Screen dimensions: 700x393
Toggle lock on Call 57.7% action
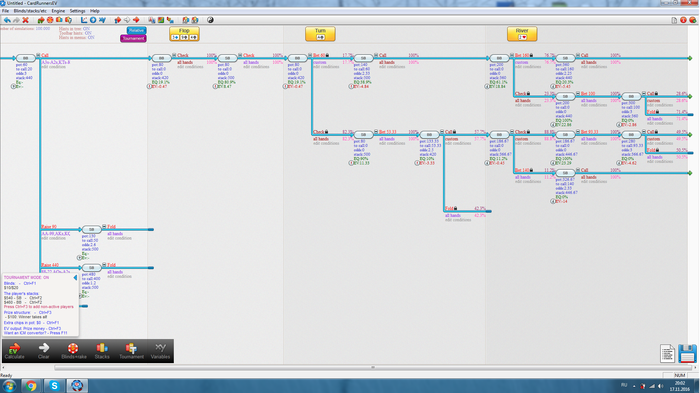(x=454, y=132)
